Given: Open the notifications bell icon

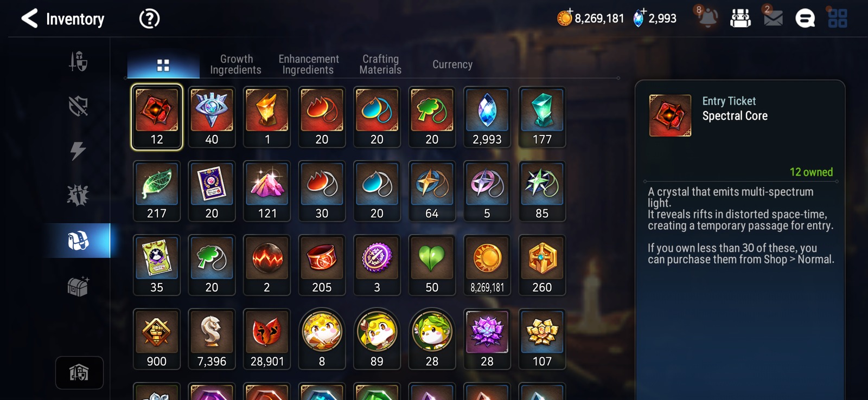Looking at the screenshot, I should [707, 18].
